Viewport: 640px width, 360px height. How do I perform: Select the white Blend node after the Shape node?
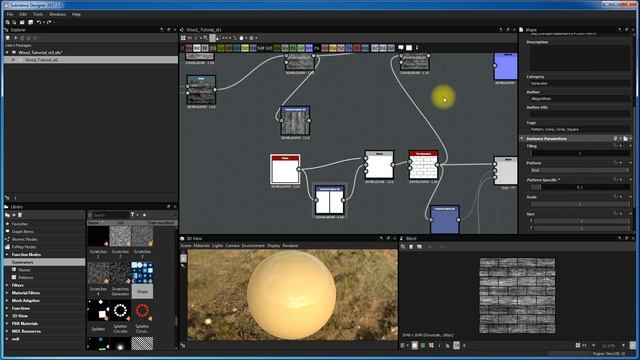click(379, 165)
